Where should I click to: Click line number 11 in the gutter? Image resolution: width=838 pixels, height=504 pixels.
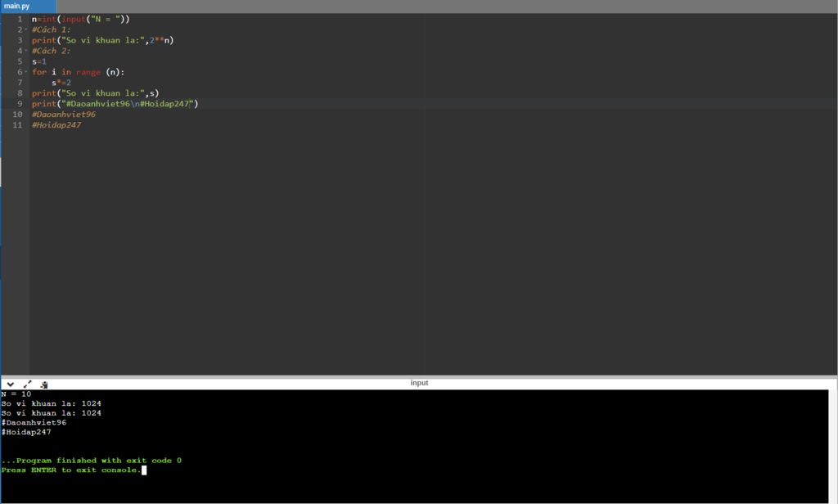coord(18,125)
